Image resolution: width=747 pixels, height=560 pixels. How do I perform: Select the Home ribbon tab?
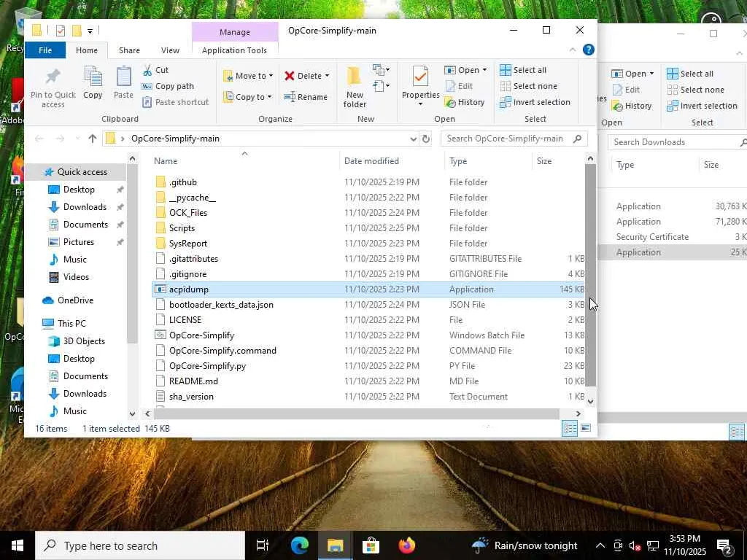click(x=87, y=50)
